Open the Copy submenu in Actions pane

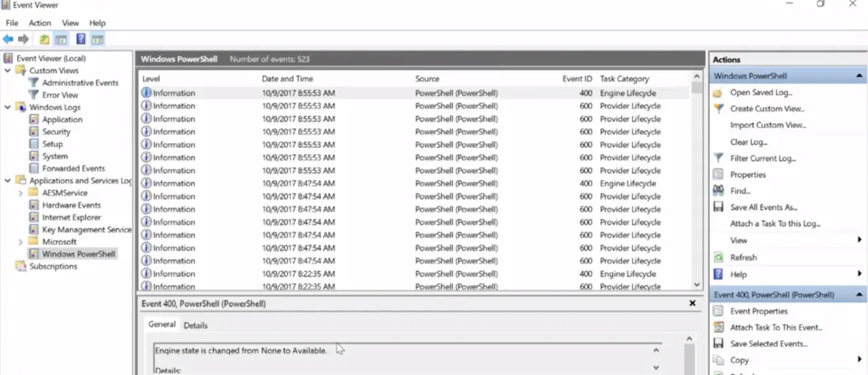point(859,360)
